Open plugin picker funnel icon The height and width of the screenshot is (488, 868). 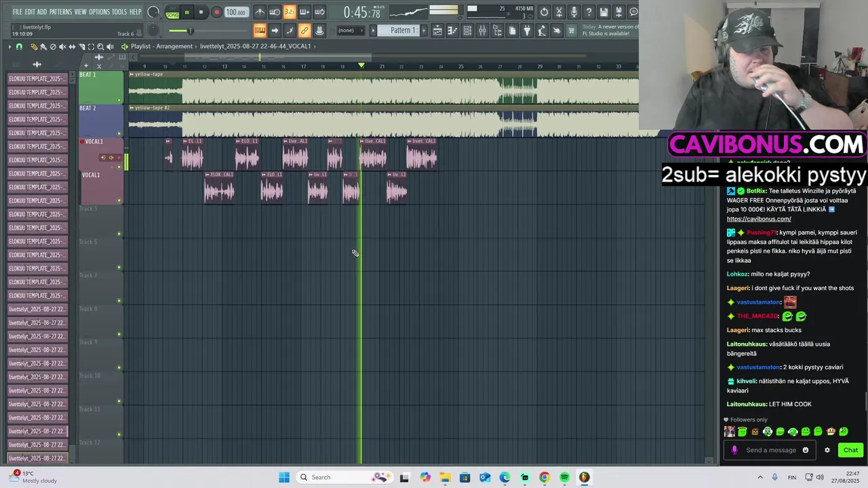pyautogui.click(x=527, y=30)
